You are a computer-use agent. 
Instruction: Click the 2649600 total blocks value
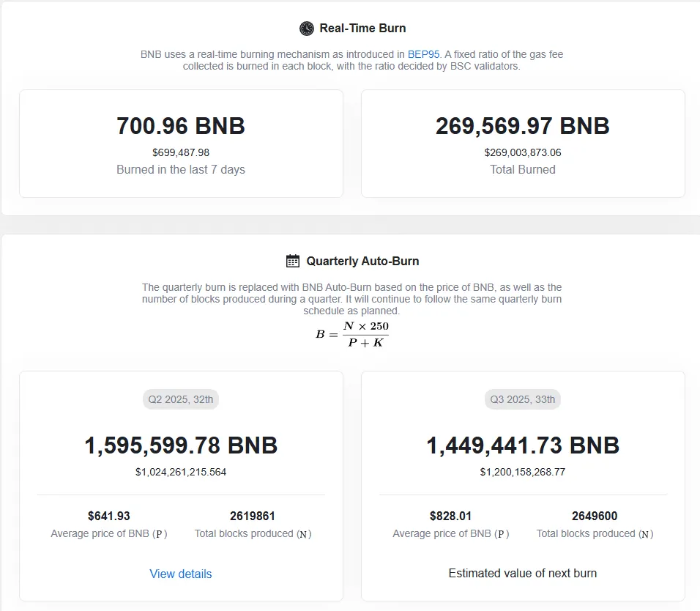click(595, 516)
